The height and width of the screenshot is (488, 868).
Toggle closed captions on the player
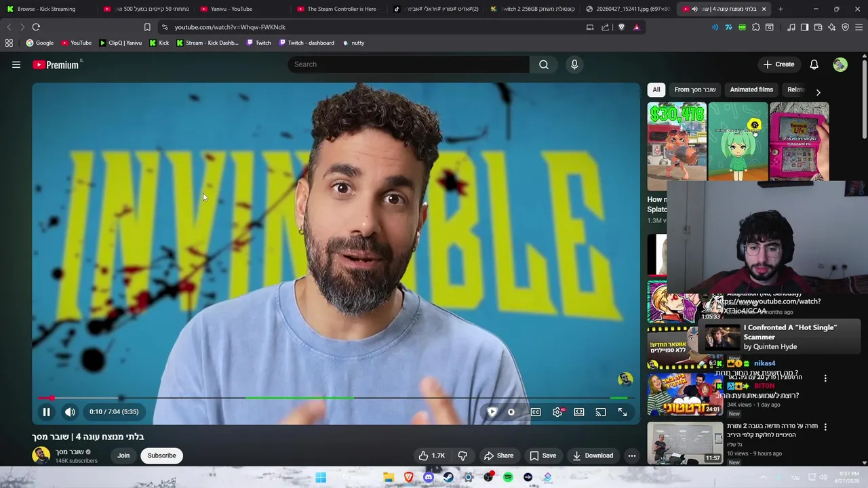[536, 411]
